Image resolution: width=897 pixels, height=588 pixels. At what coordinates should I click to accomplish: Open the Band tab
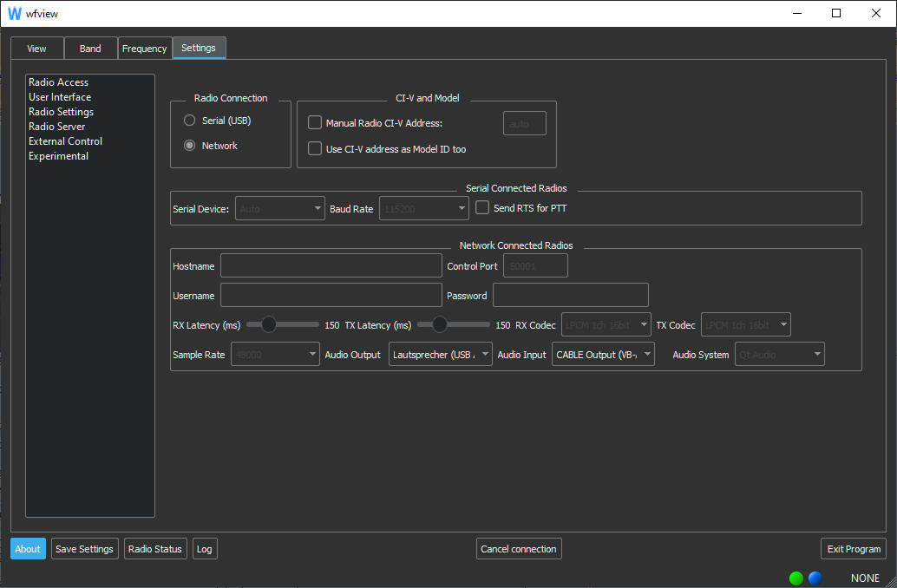tap(90, 49)
